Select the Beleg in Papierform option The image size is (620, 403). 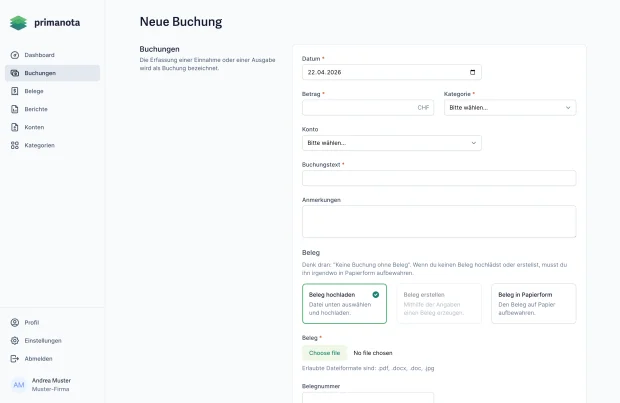pyautogui.click(x=533, y=303)
